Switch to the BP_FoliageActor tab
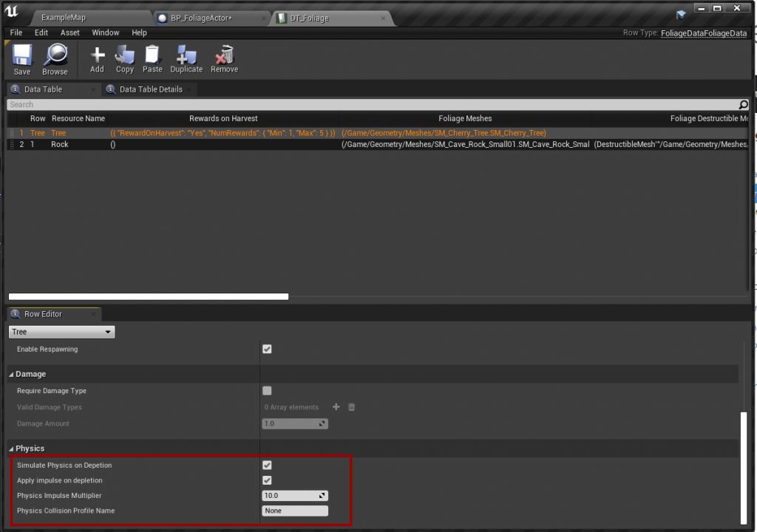Image resolution: width=757 pixels, height=532 pixels. 201,18
